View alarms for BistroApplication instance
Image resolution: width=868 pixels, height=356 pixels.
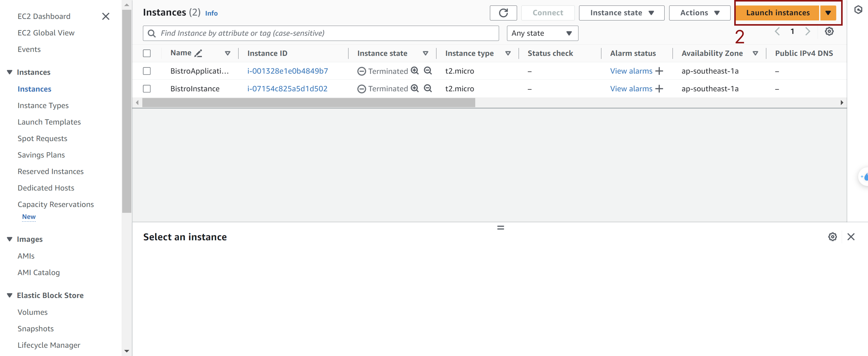tap(631, 71)
